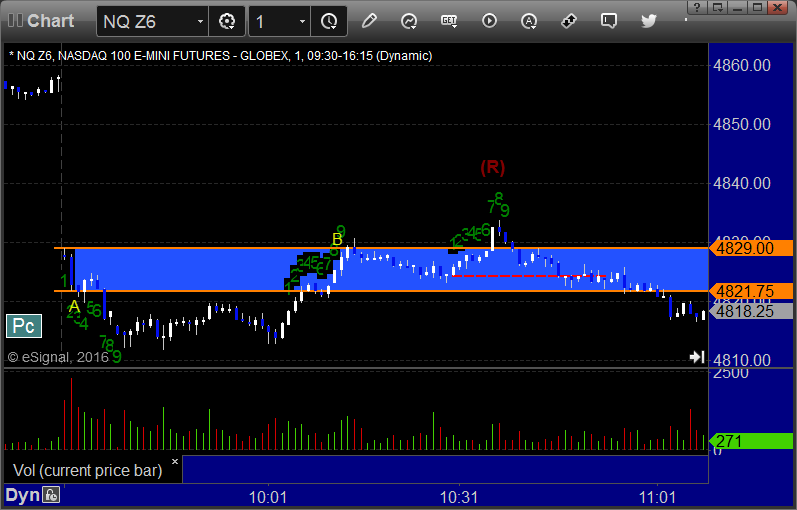797x510 pixels.
Task: Maximize the chart window
Action: tap(757, 7)
